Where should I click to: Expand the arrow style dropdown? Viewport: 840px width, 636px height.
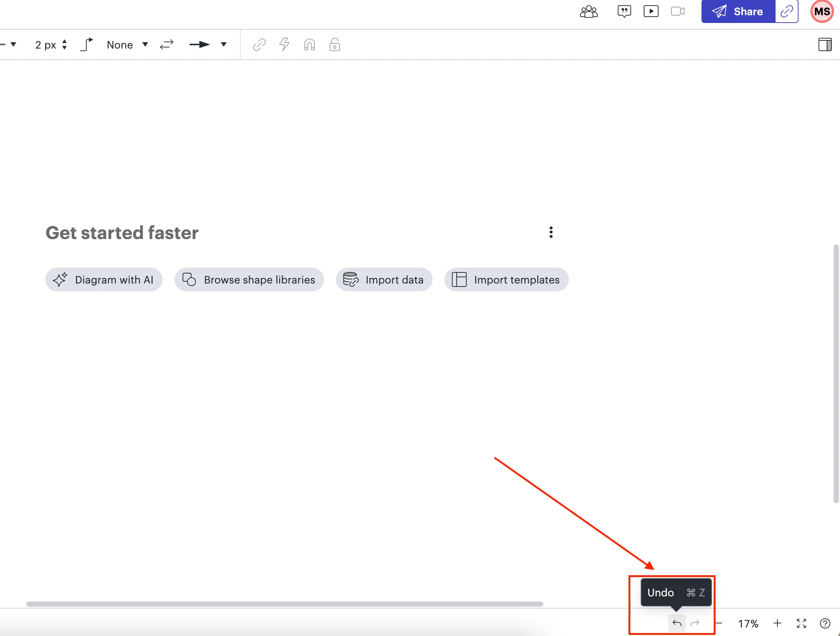pos(224,45)
